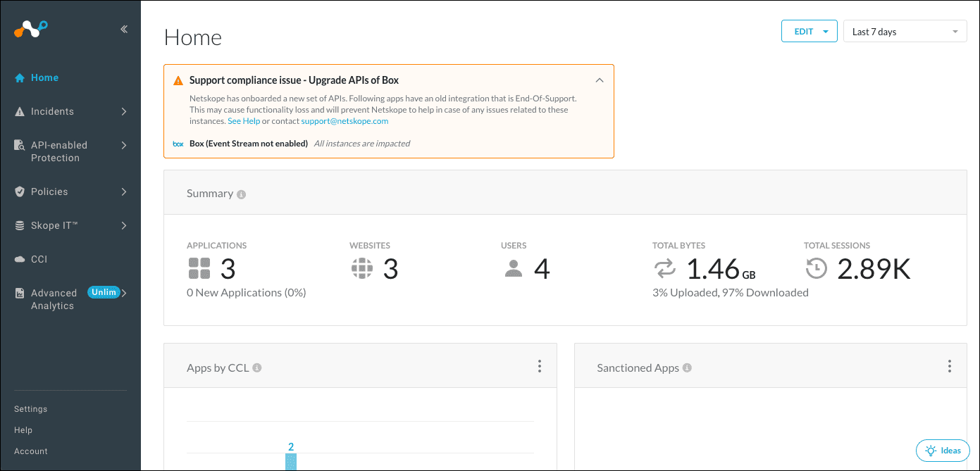The height and width of the screenshot is (471, 980).
Task: Open Sanctioned Apps three-dot menu
Action: 950,366
